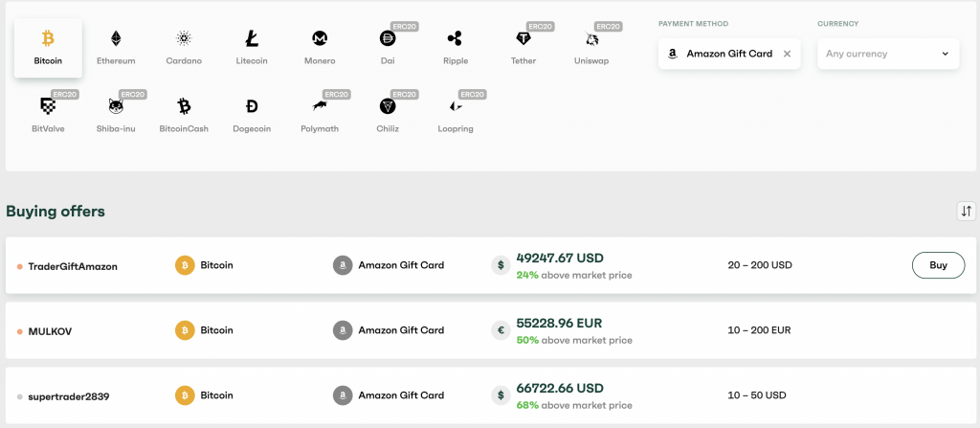Click the Buying offers heading
Viewport: 980px width, 428px height.
(x=56, y=212)
